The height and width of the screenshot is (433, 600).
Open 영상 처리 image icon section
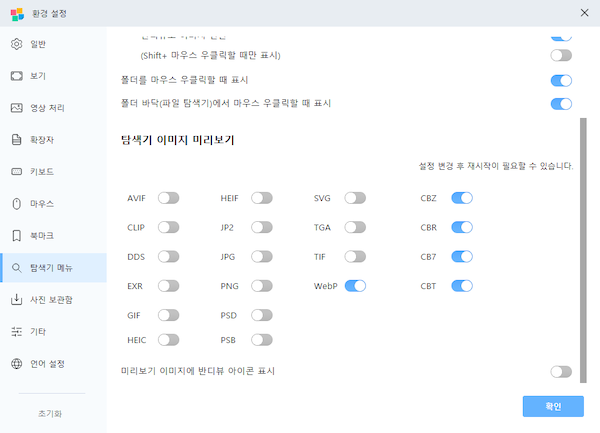16,108
